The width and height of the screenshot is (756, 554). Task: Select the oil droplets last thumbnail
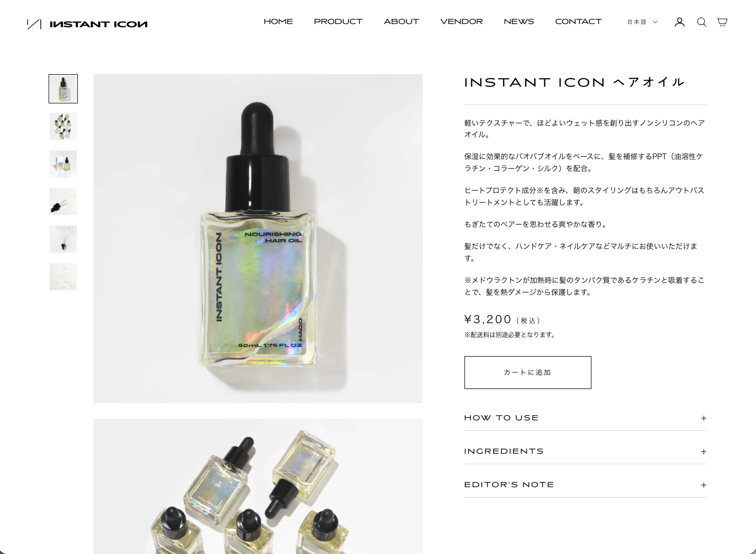63,277
